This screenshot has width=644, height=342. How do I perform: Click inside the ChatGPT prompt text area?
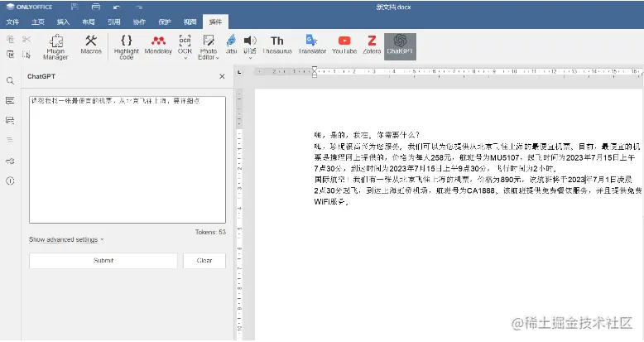(x=127, y=160)
